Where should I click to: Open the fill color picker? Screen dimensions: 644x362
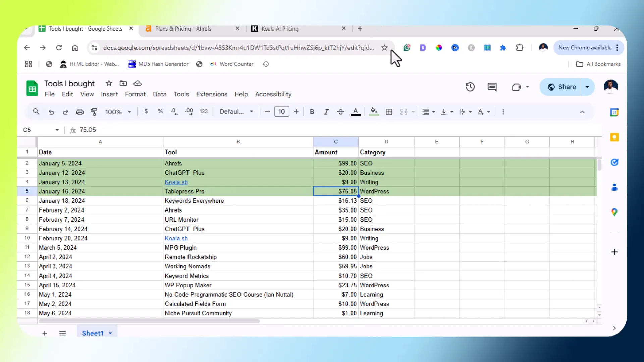click(x=374, y=111)
